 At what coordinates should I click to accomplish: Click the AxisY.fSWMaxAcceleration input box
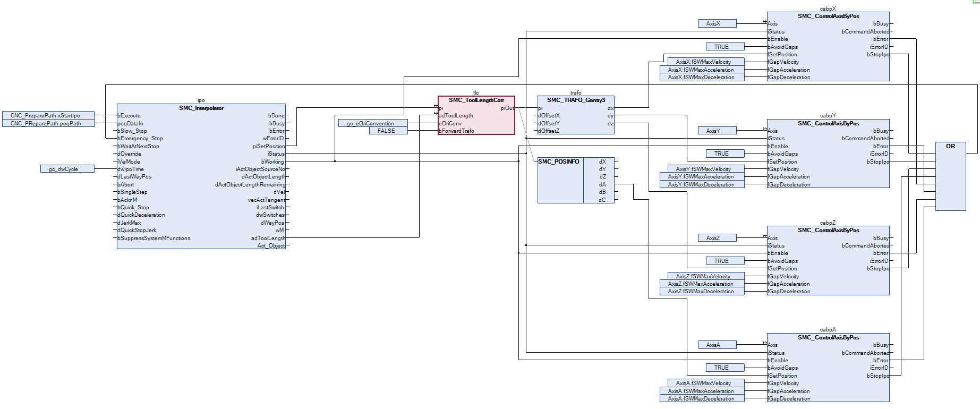pyautogui.click(x=702, y=177)
